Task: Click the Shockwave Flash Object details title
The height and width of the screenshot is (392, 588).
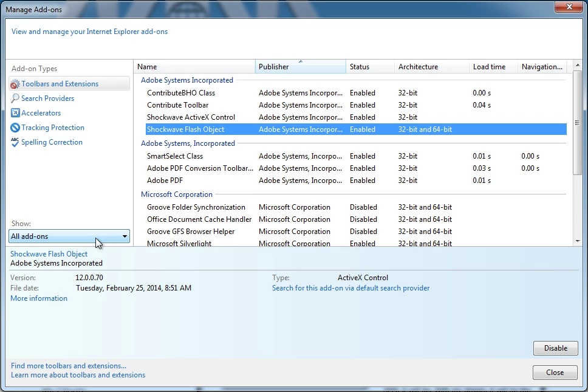Action: tap(49, 254)
